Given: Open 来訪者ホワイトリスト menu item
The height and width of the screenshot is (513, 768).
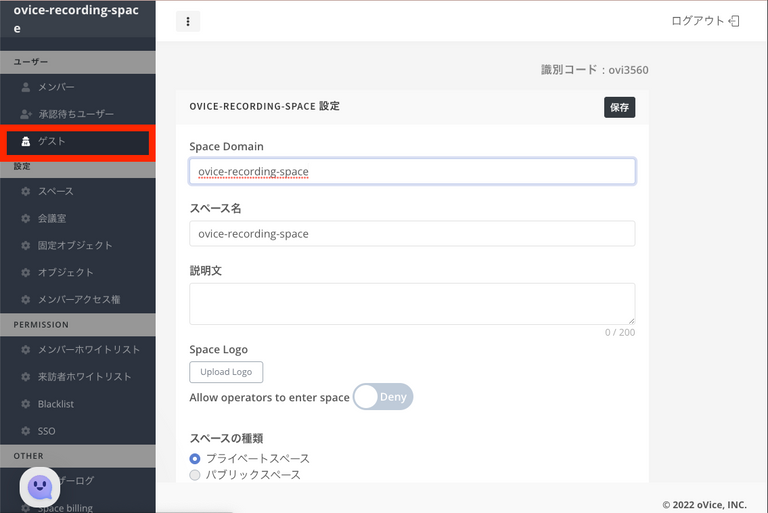Looking at the screenshot, I should tap(78, 377).
